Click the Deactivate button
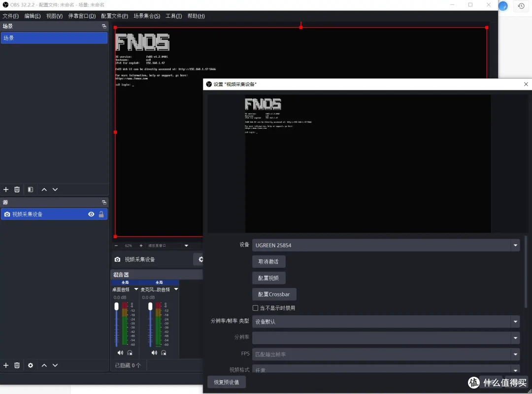The image size is (532, 394). tap(269, 261)
